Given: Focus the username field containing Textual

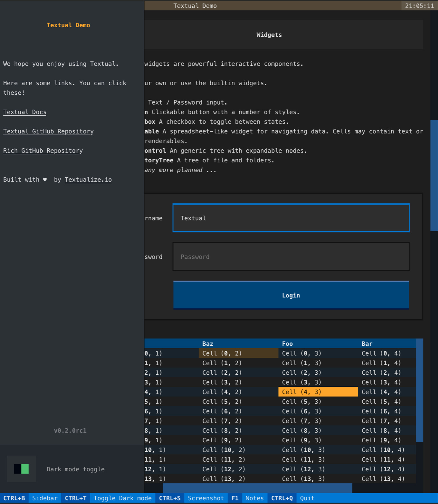Looking at the screenshot, I should tap(291, 218).
